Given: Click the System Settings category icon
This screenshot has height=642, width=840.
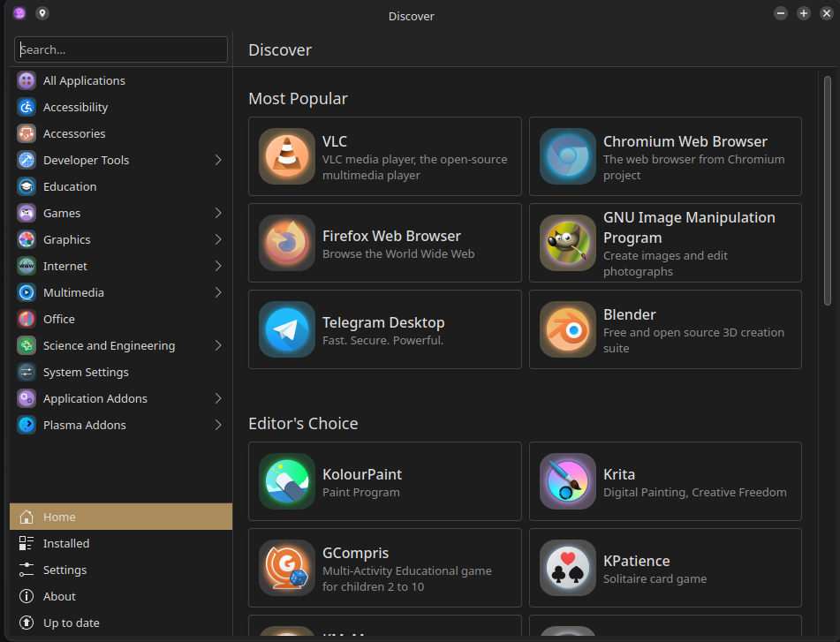Looking at the screenshot, I should [26, 372].
